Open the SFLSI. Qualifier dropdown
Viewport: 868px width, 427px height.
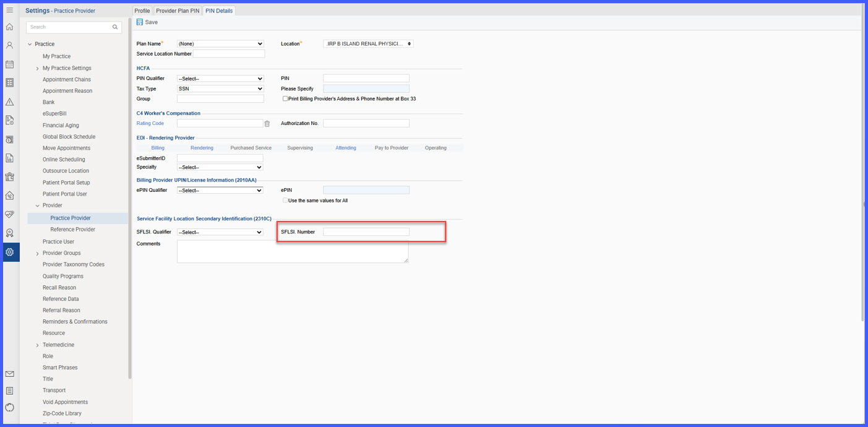[x=220, y=232]
